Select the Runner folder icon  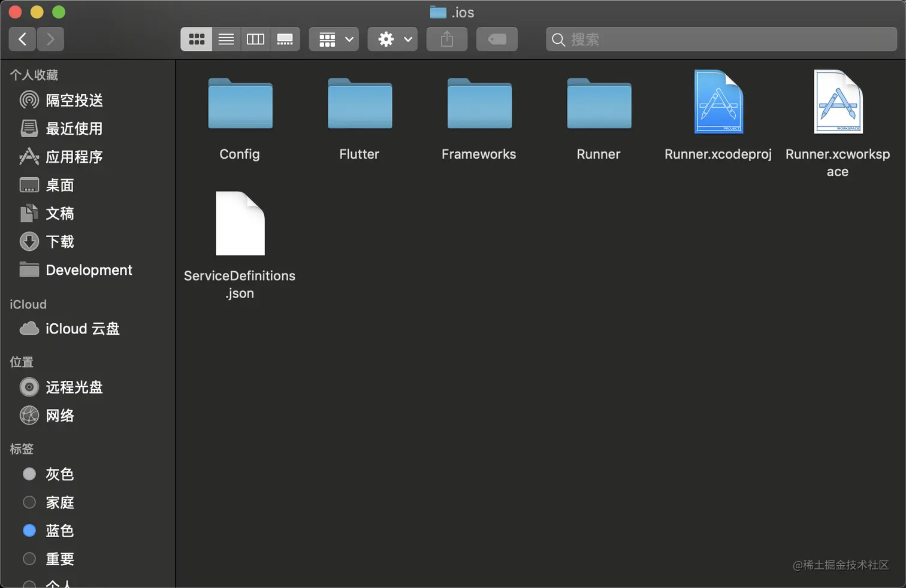(599, 104)
